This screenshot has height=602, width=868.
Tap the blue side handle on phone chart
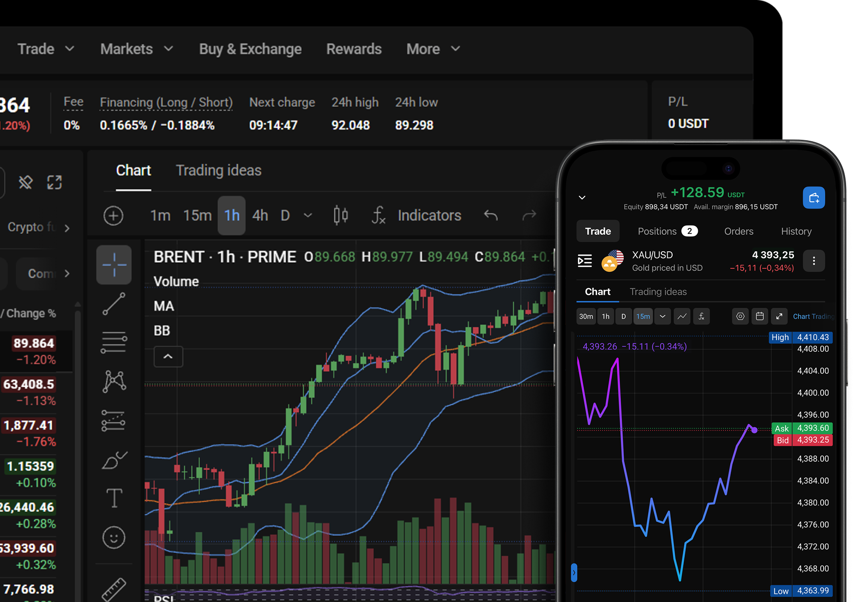(574, 573)
